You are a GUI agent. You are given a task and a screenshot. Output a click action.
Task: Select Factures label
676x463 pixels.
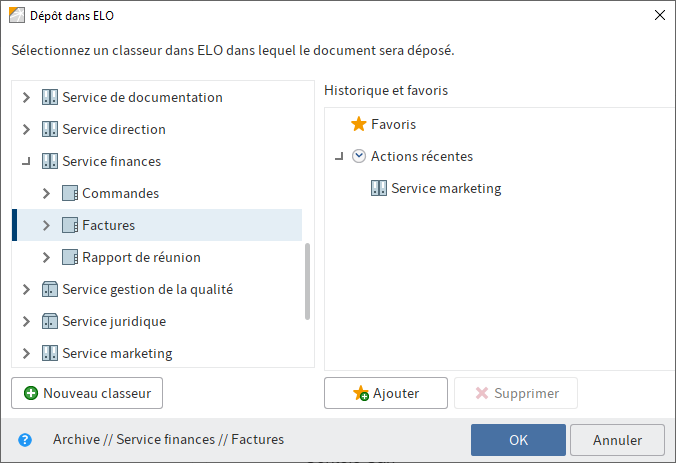tap(109, 225)
